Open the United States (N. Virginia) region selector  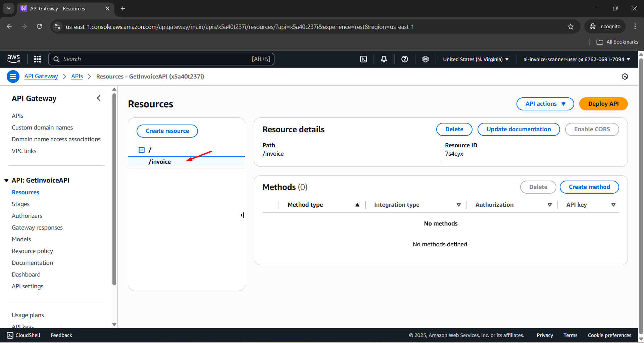476,59
